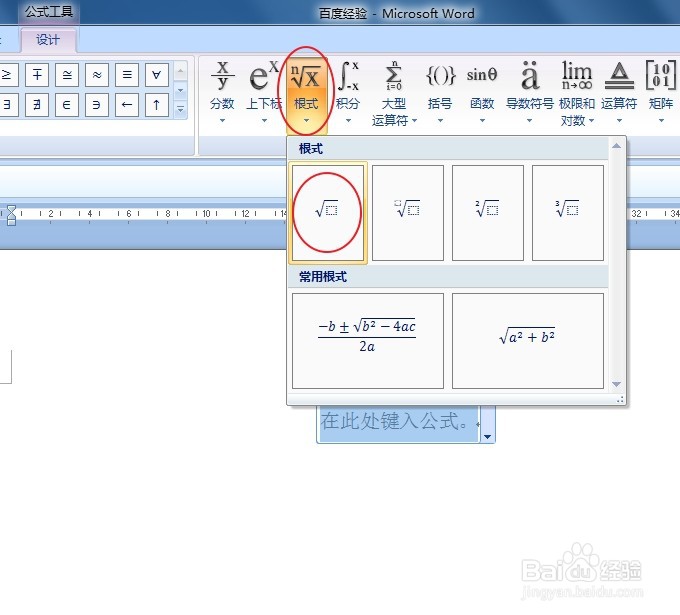Click the gallery resize grip at corner
Screen dimensions: 680x615
(620, 399)
